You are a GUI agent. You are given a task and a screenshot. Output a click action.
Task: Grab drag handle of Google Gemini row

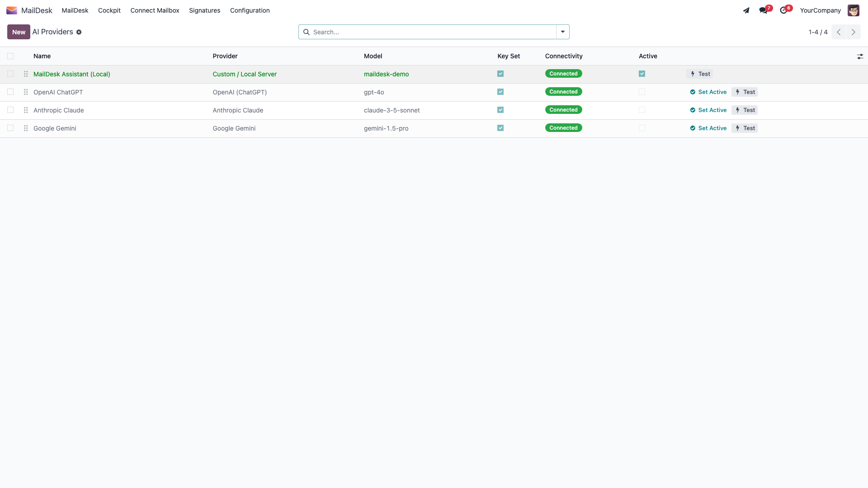26,128
